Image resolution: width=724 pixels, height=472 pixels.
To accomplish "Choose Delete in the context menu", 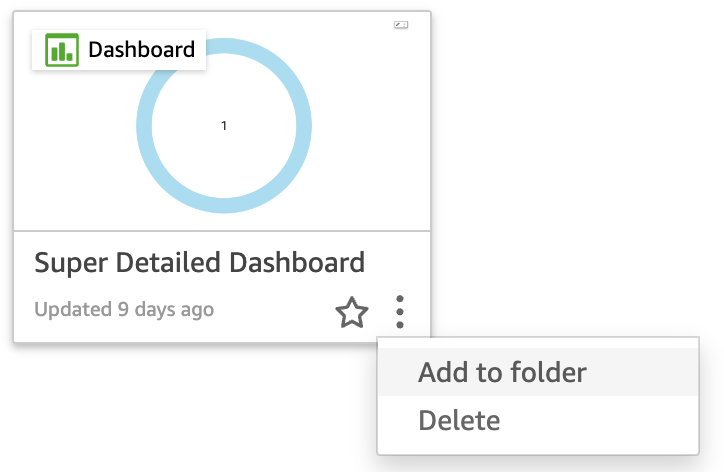I will point(459,420).
